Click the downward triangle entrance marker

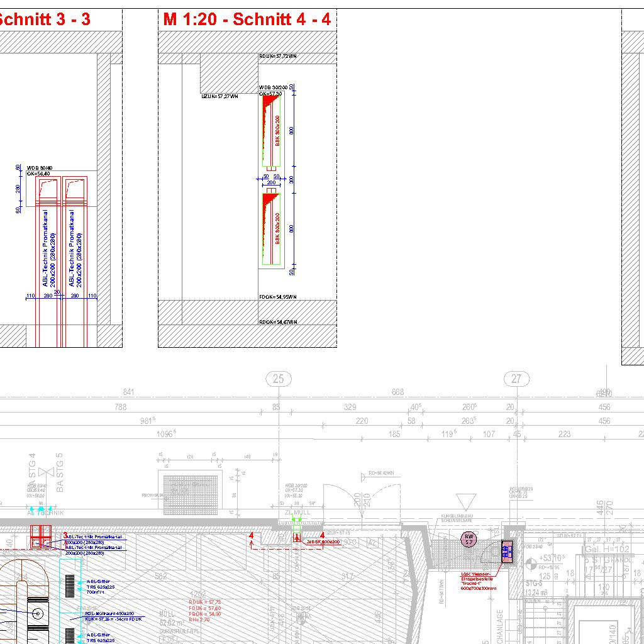[x=467, y=501]
